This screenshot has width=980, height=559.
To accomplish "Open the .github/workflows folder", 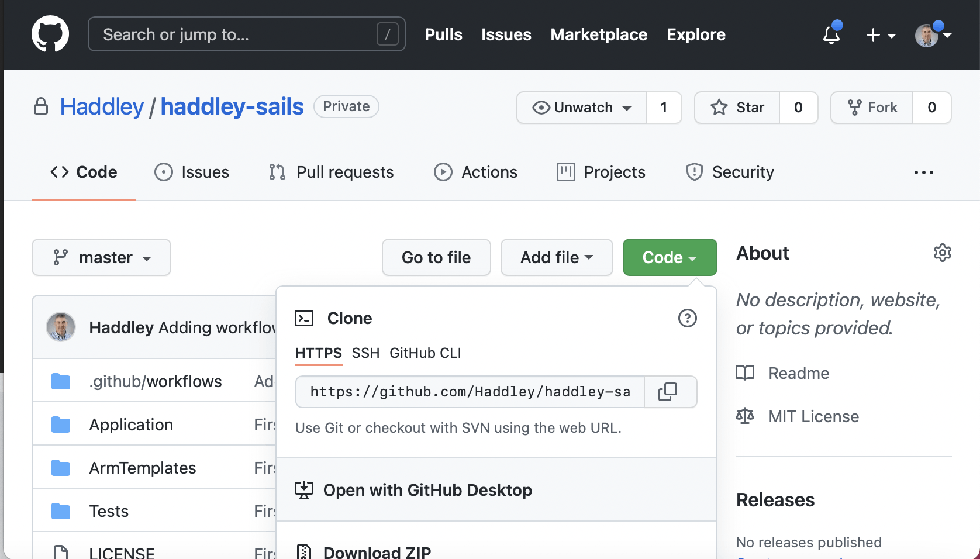I will [x=155, y=381].
